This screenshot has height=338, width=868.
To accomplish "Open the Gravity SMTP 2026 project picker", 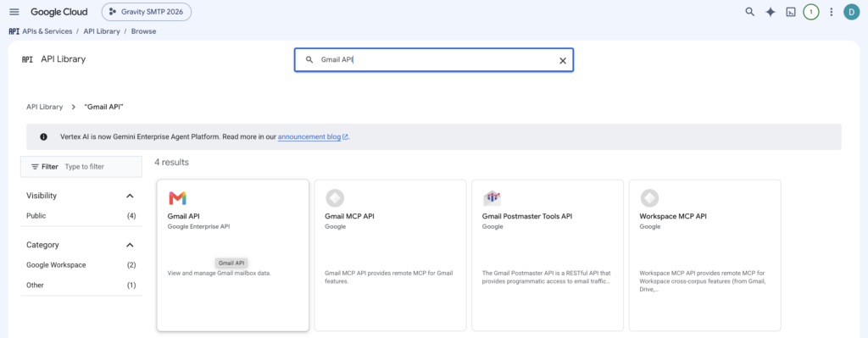I will 147,12.
